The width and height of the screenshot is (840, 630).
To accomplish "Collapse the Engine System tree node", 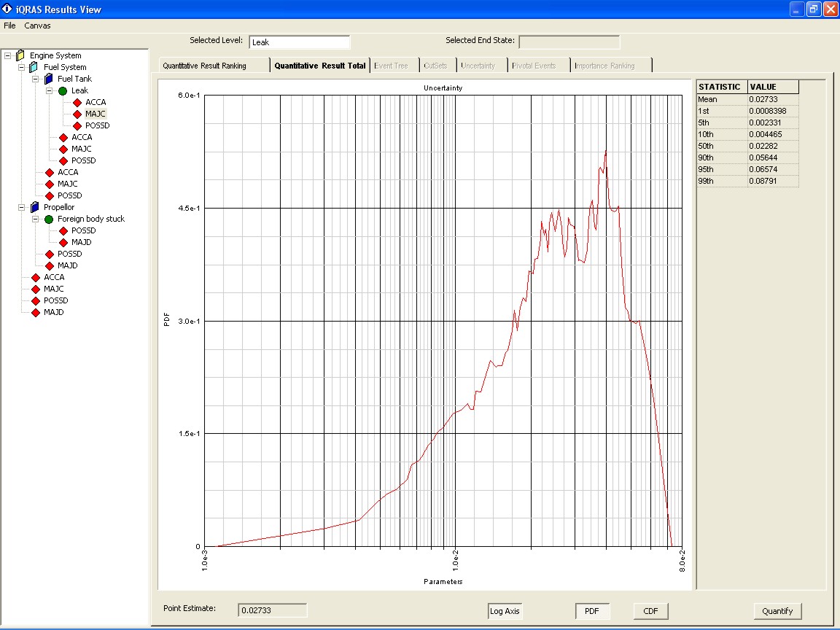I will (7, 55).
